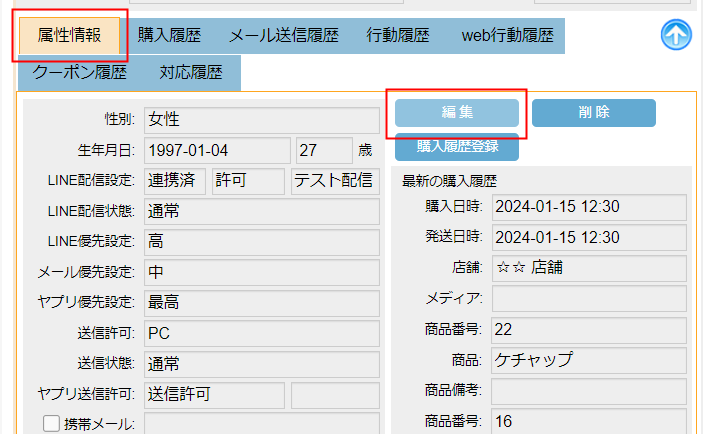
Task: Select the 生年月日 field with 1997-01-04
Action: pos(216,151)
